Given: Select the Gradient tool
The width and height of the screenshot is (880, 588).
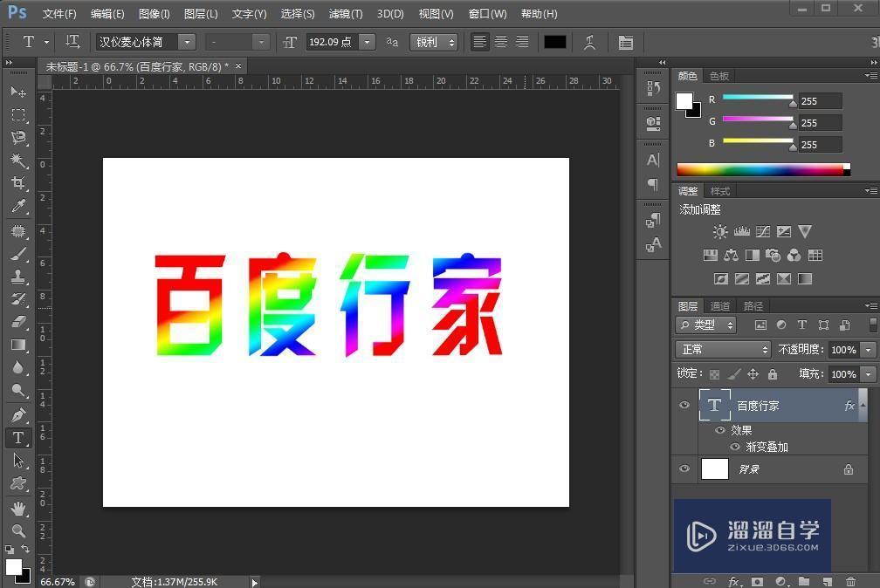Looking at the screenshot, I should coord(18,345).
